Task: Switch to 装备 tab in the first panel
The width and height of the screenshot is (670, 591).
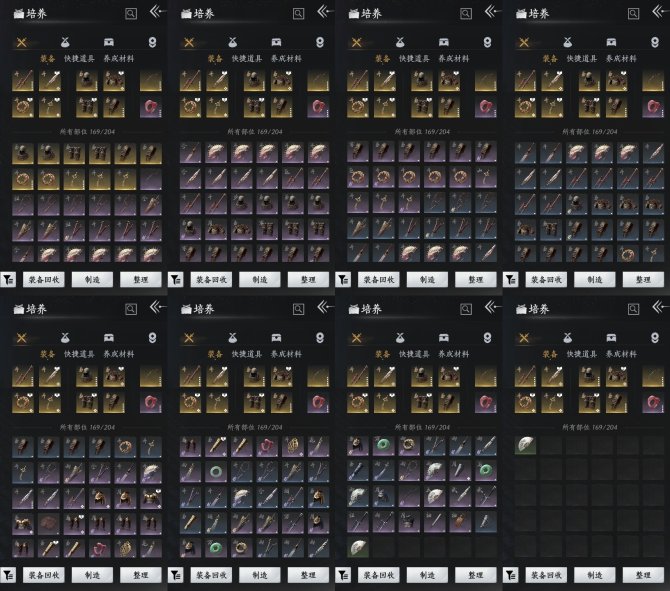Action: coord(47,59)
